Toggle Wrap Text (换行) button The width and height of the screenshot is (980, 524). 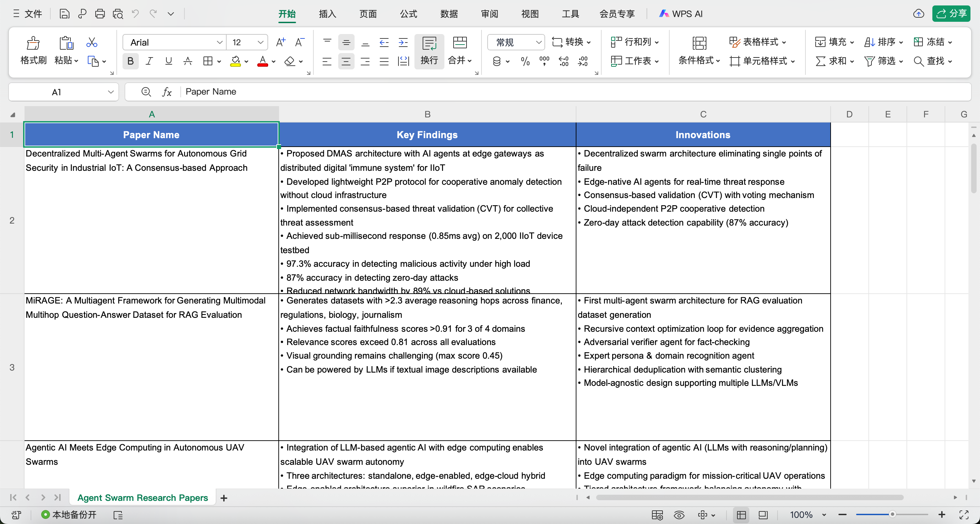[x=429, y=51]
